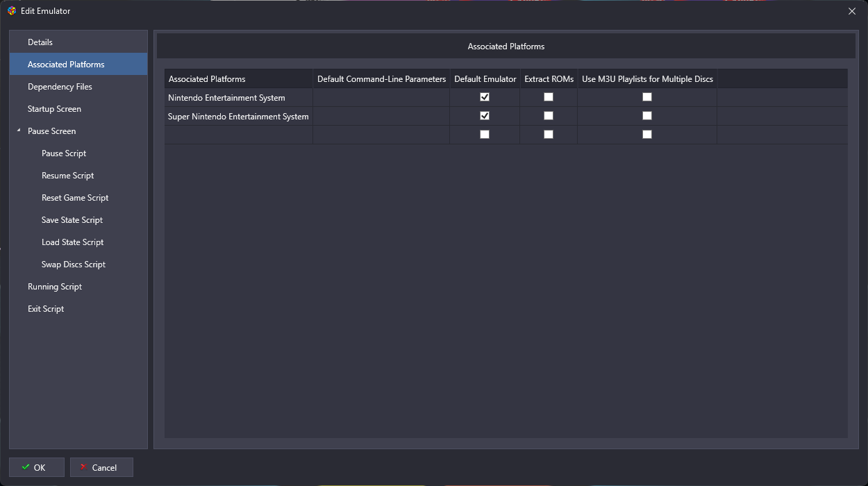The height and width of the screenshot is (486, 868).
Task: Click the red X icon on Cancel button
Action: coord(83,467)
